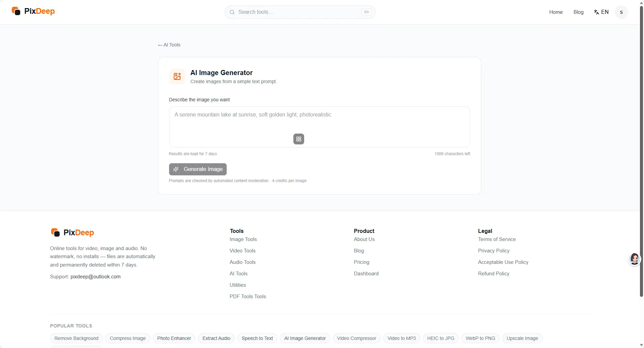This screenshot has height=348, width=644.
Task: Open the language translate icon
Action: 596,12
